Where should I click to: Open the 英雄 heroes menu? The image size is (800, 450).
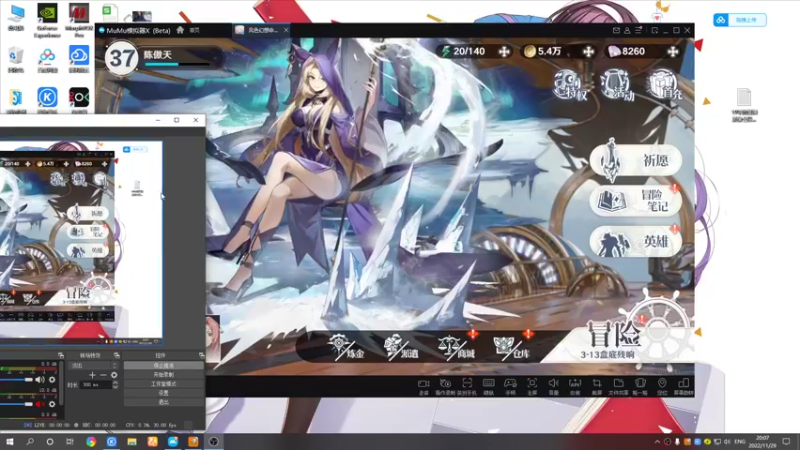coord(636,241)
